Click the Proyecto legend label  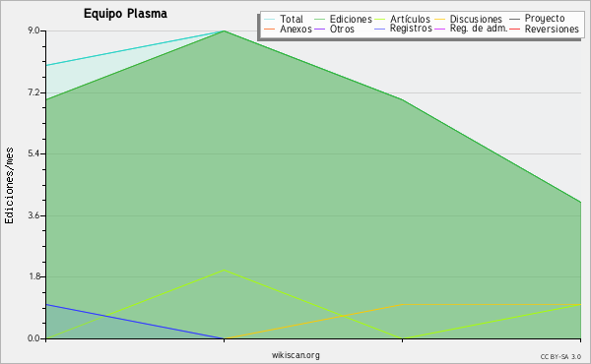coord(545,19)
